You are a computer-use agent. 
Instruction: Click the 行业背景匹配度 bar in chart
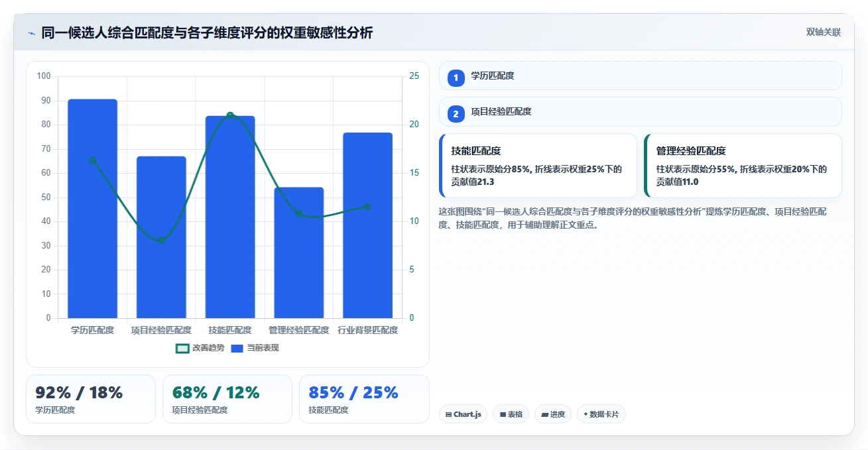(367, 225)
